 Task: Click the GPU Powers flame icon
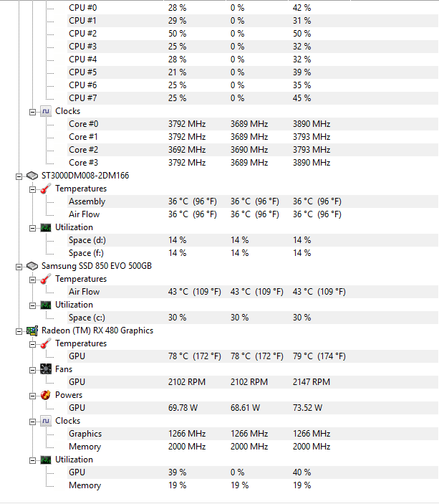click(x=46, y=395)
